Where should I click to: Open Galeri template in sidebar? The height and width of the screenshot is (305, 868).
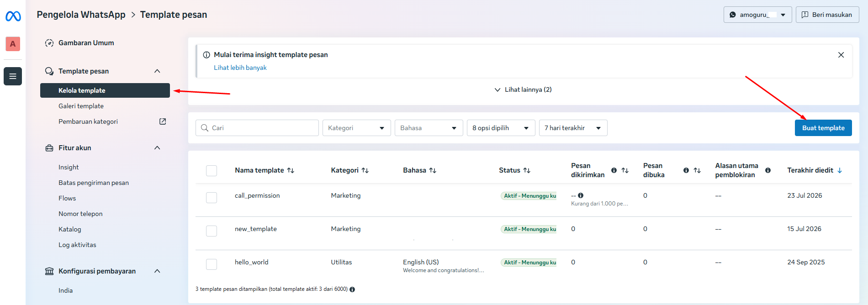tap(81, 106)
